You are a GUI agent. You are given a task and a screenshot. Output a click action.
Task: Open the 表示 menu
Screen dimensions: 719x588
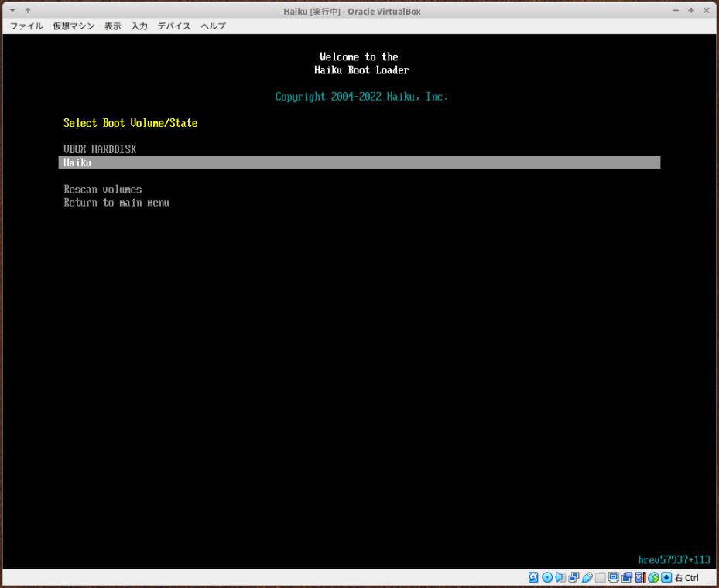[112, 26]
